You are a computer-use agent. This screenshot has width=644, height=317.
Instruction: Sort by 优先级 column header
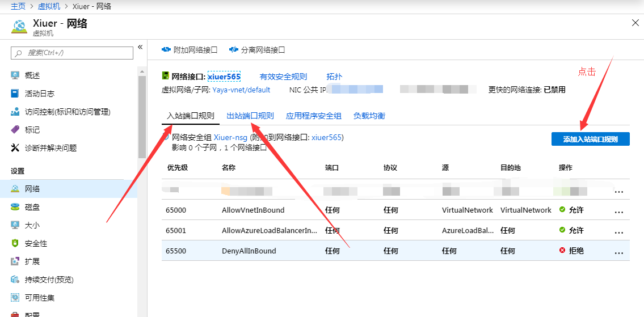[x=177, y=168]
